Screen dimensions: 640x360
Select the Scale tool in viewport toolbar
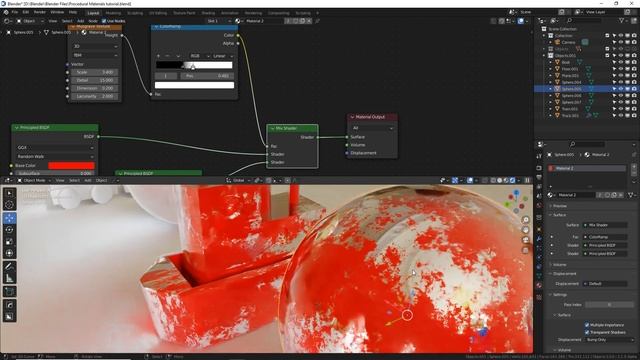click(9, 242)
